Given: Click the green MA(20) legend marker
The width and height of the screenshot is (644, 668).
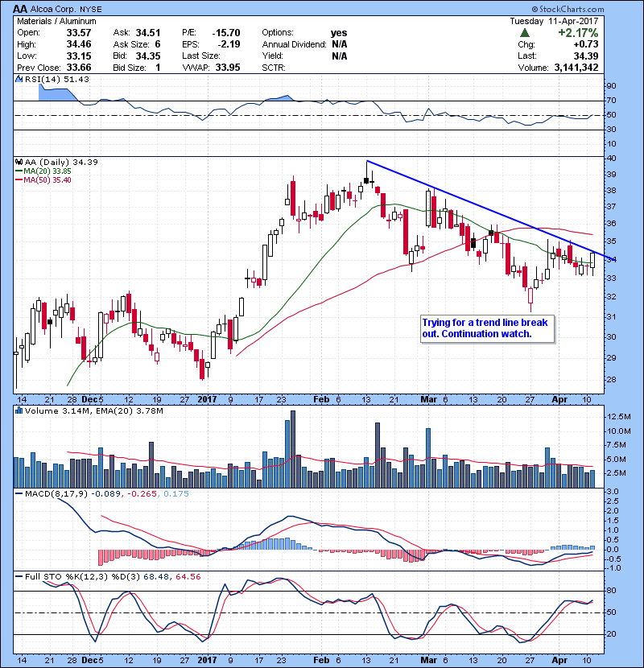Looking at the screenshot, I should point(19,170).
